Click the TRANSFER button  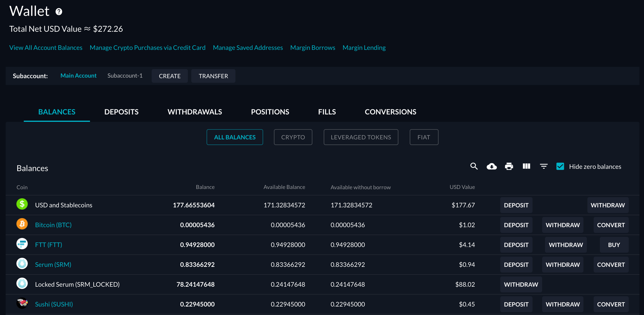coord(214,76)
